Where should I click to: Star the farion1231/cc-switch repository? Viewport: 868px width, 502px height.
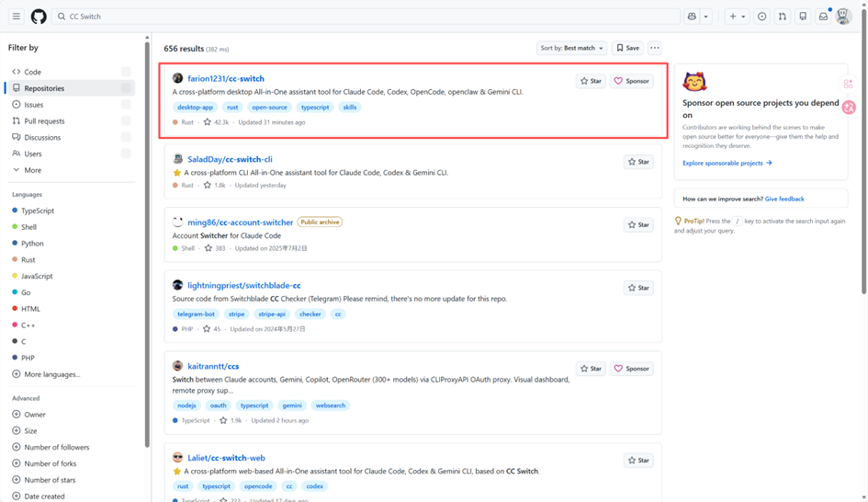tap(591, 81)
